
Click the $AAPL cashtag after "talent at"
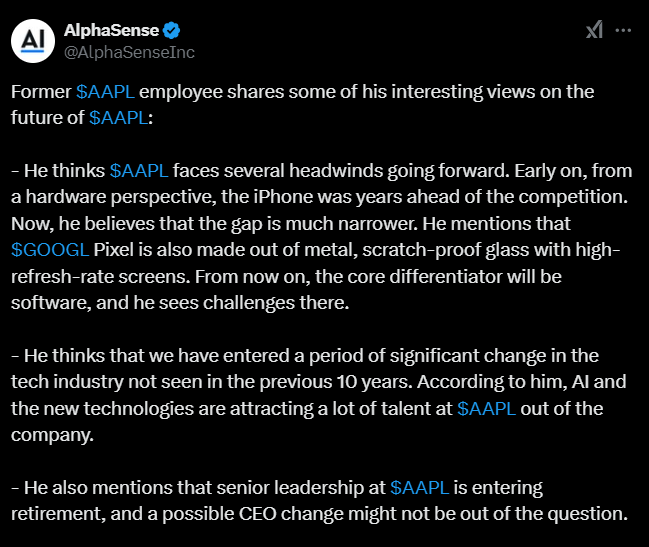[x=488, y=408]
